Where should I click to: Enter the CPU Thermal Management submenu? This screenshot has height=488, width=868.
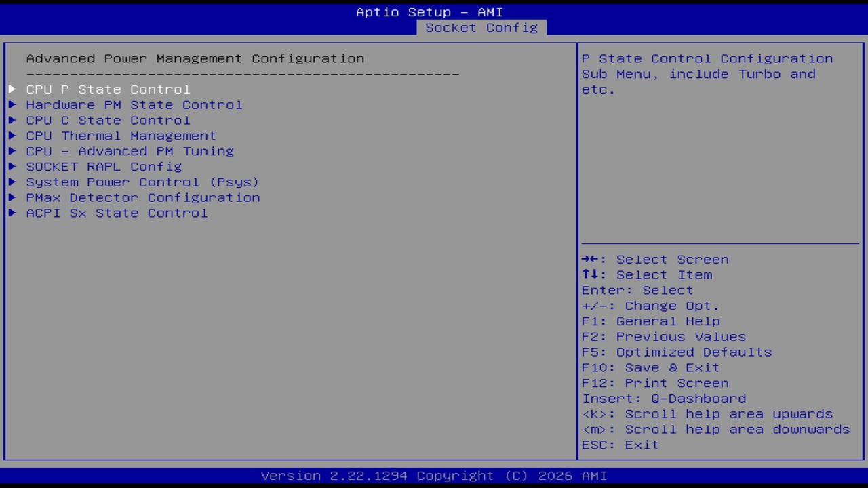pyautogui.click(x=121, y=136)
